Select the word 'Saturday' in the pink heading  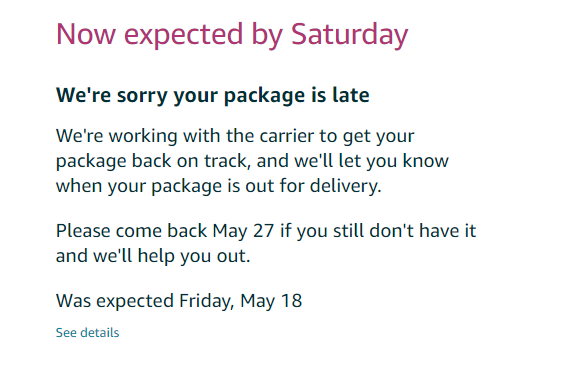[349, 35]
